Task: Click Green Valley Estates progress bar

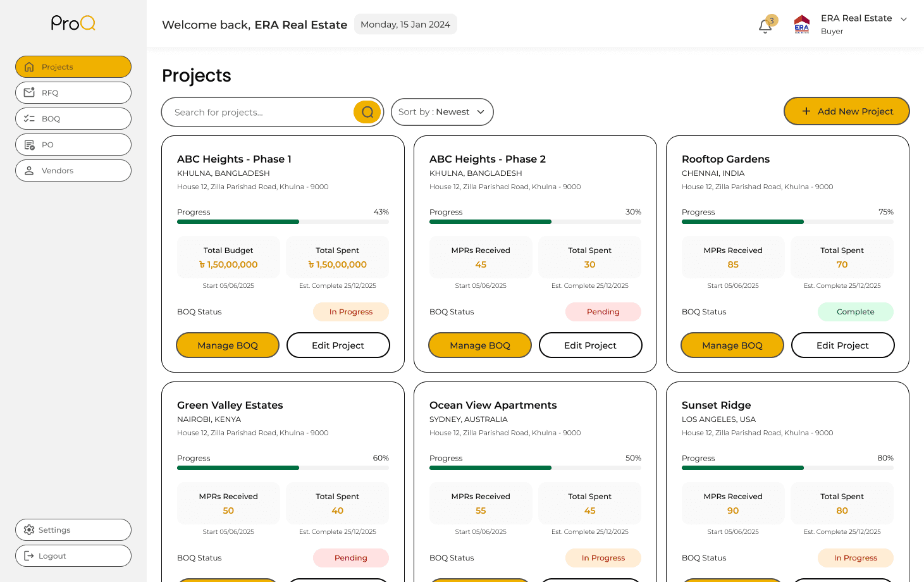Action: 283,468
